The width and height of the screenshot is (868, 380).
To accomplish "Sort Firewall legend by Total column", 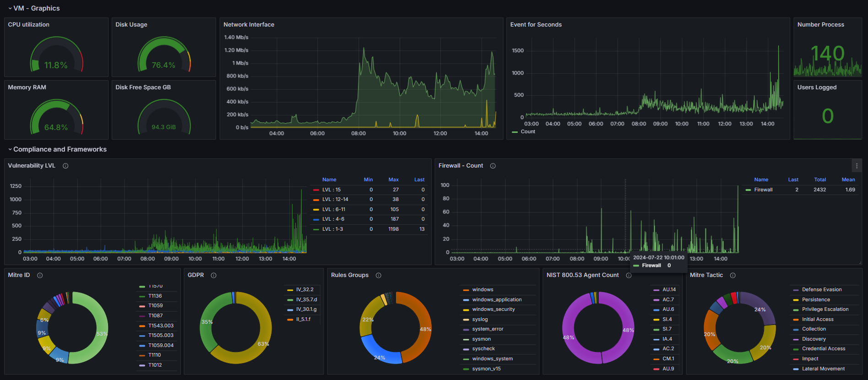I will click(x=820, y=179).
